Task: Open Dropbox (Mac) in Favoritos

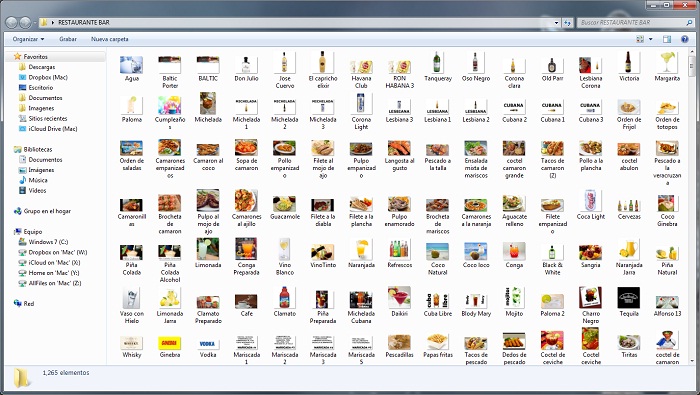Action: (48, 77)
